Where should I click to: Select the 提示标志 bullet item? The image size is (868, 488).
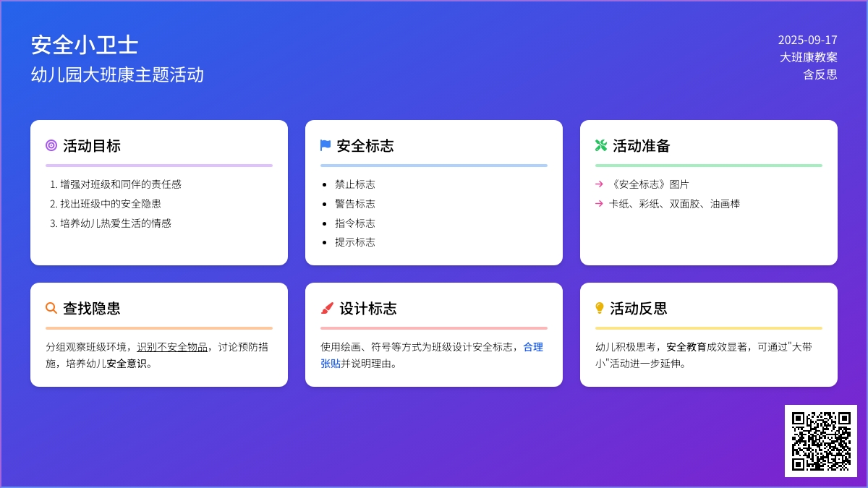tap(355, 242)
